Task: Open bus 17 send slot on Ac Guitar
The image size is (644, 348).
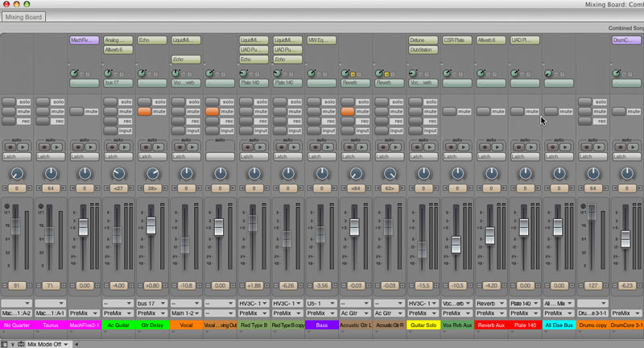Action: [x=118, y=83]
